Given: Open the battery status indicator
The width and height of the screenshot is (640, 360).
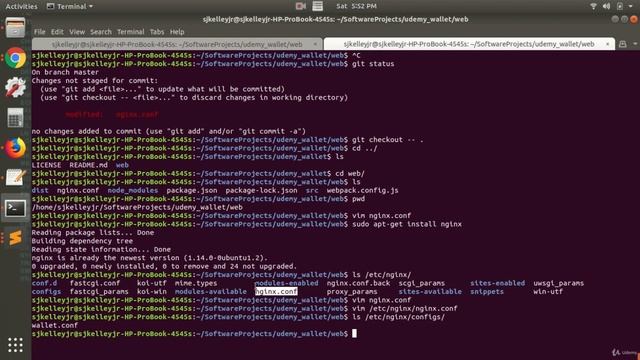Looking at the screenshot, I should click(620, 6).
